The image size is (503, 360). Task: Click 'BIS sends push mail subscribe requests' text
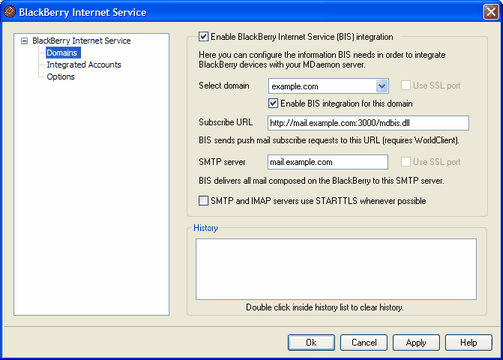(329, 140)
